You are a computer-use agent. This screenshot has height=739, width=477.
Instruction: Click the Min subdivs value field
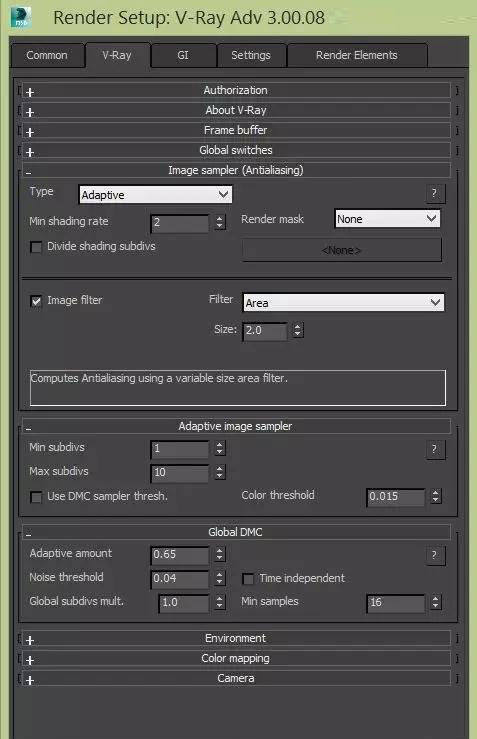pyautogui.click(x=180, y=449)
